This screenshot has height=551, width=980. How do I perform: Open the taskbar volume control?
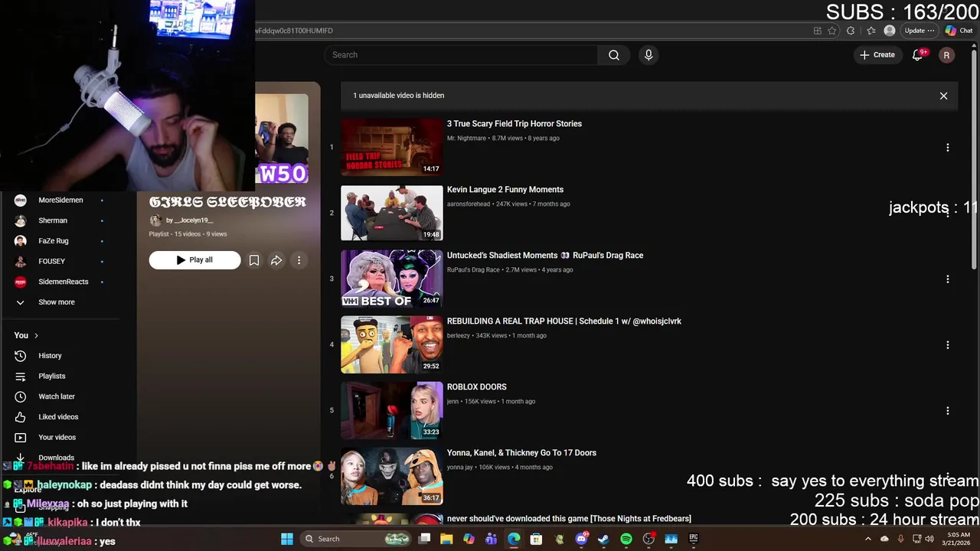pyautogui.click(x=929, y=539)
